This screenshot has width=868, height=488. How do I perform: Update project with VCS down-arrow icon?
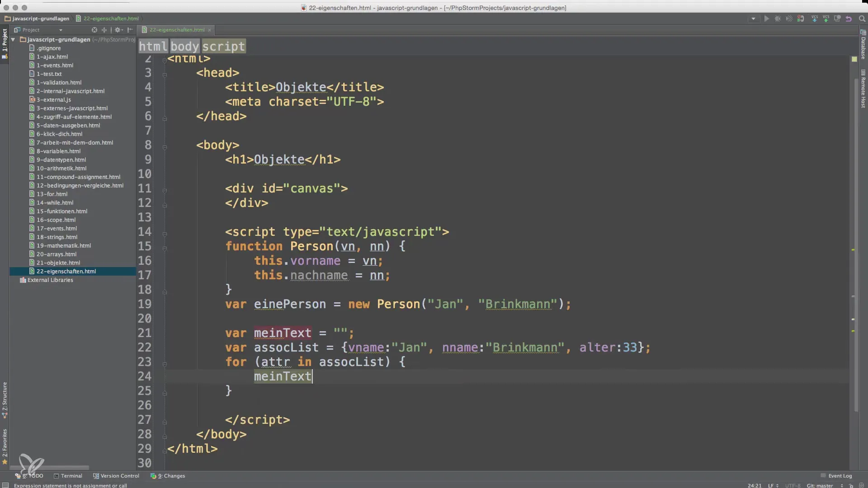tap(815, 19)
